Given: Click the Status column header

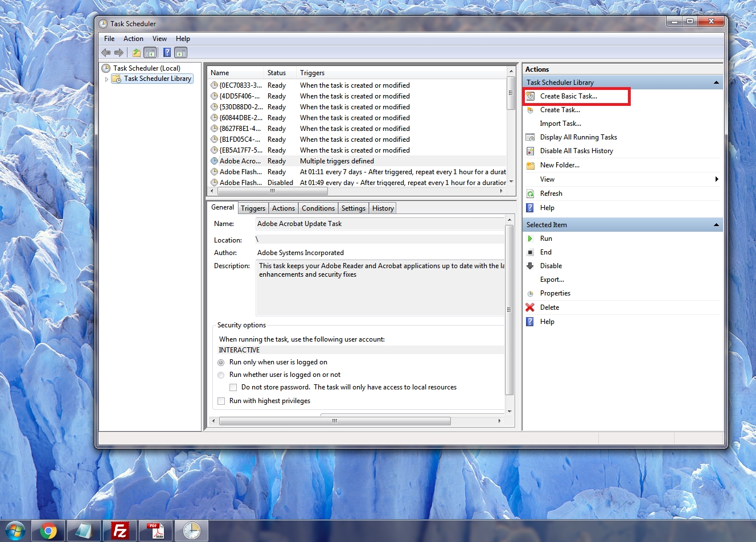Looking at the screenshot, I should (x=280, y=73).
